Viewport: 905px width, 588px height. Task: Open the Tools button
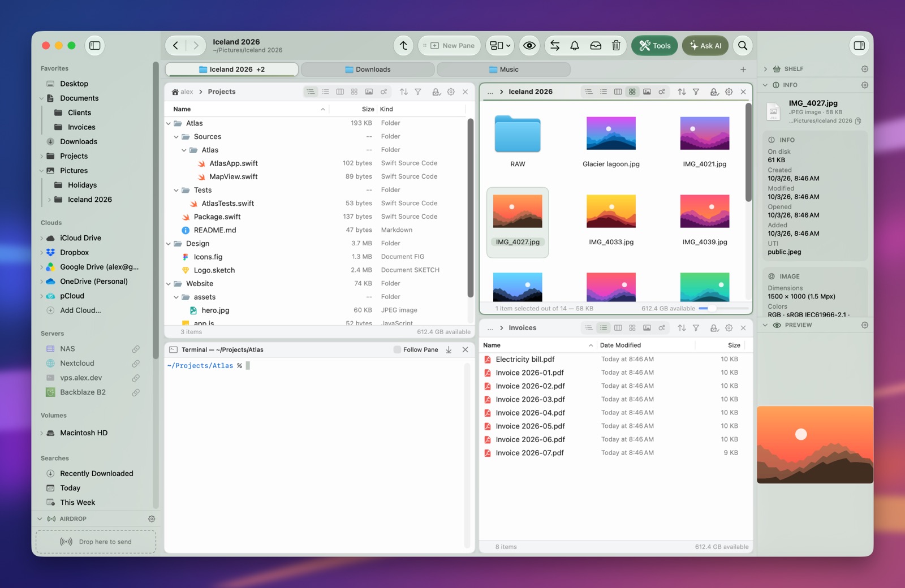654,46
